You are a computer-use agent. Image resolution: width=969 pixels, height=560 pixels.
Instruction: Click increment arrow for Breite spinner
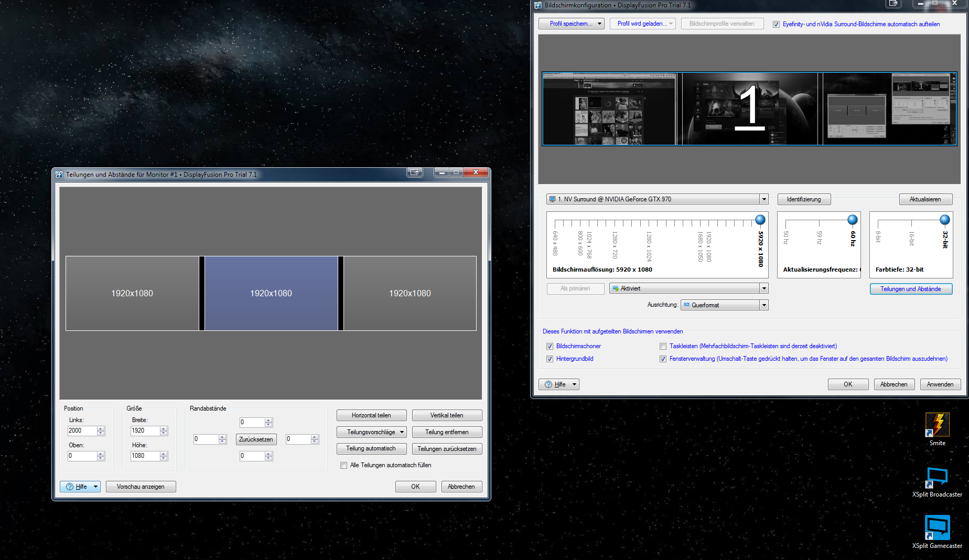pos(164,428)
